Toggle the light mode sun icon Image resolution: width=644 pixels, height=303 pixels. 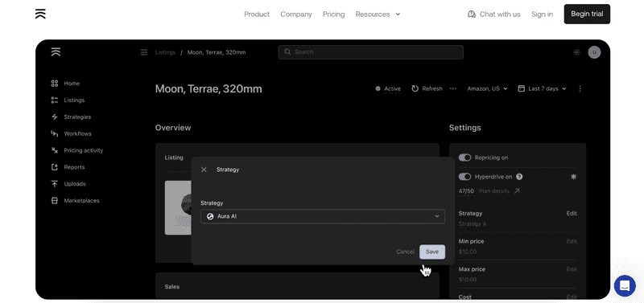(x=576, y=52)
